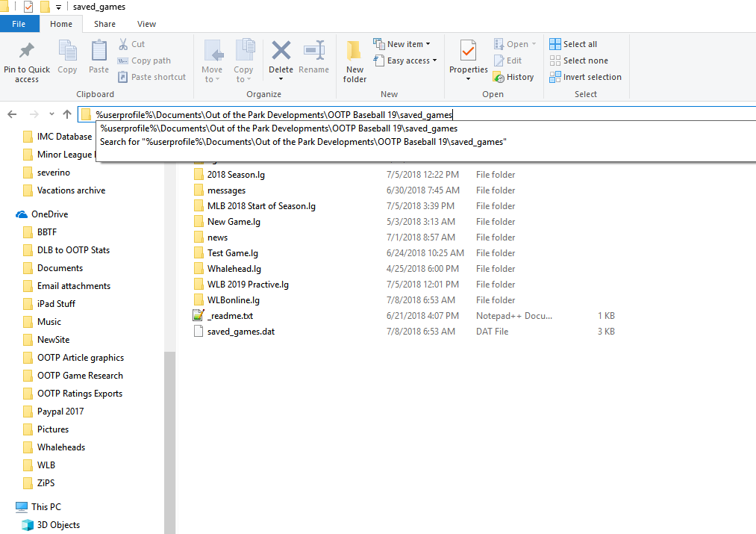Expand the Delete options arrow

281,79
